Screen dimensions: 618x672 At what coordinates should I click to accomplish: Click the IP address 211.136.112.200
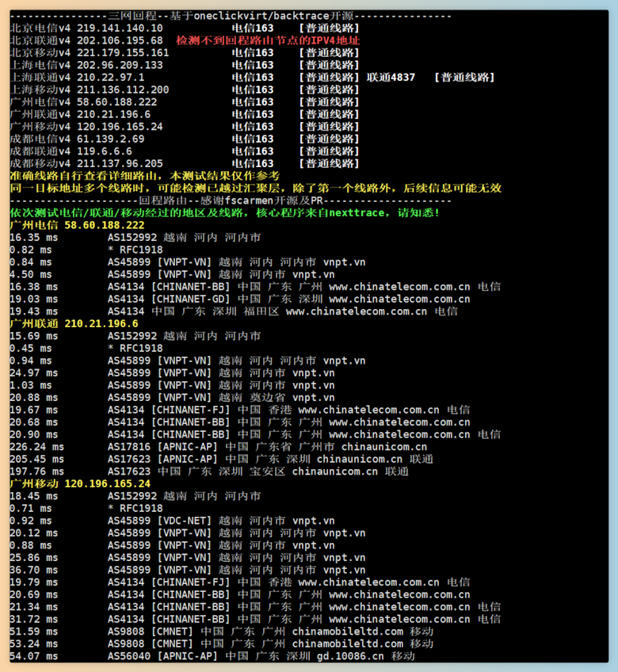[123, 90]
